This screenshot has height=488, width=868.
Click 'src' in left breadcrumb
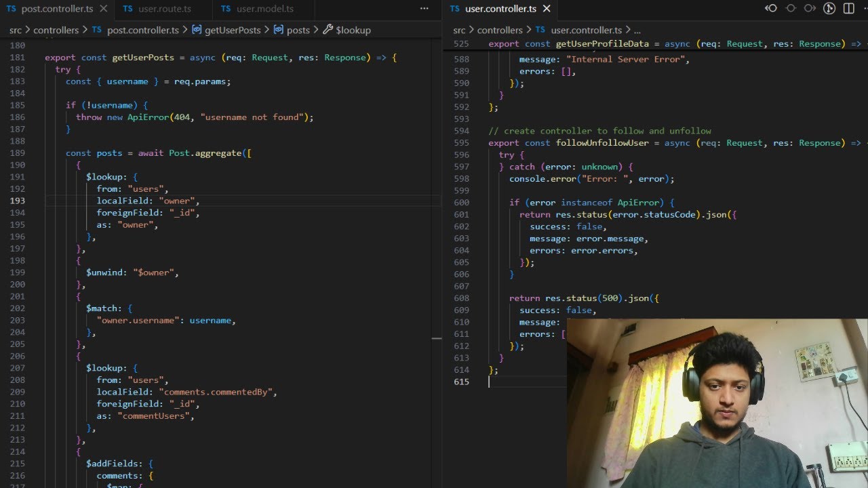[x=16, y=30]
